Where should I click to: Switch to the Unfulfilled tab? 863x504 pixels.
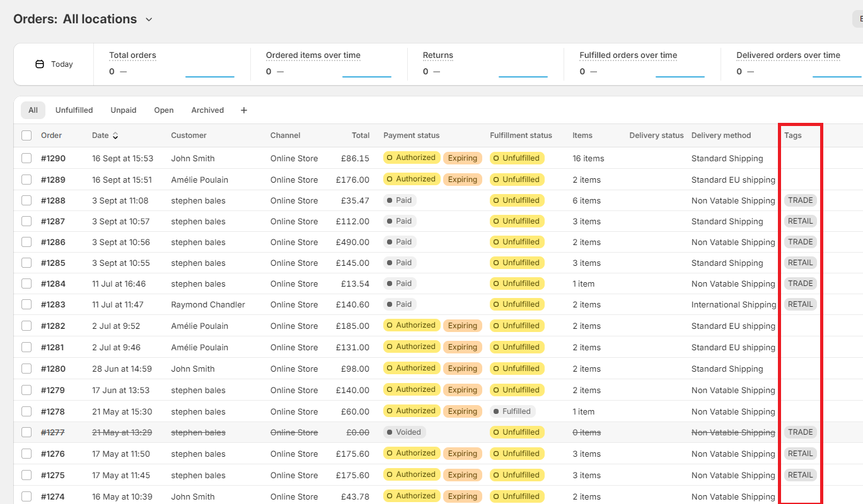point(74,110)
